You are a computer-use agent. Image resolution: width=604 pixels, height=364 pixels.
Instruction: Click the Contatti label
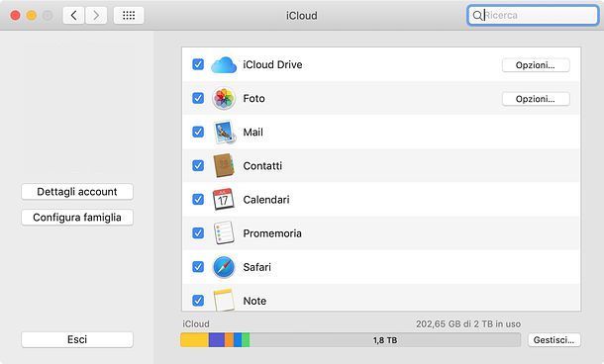[x=262, y=166]
